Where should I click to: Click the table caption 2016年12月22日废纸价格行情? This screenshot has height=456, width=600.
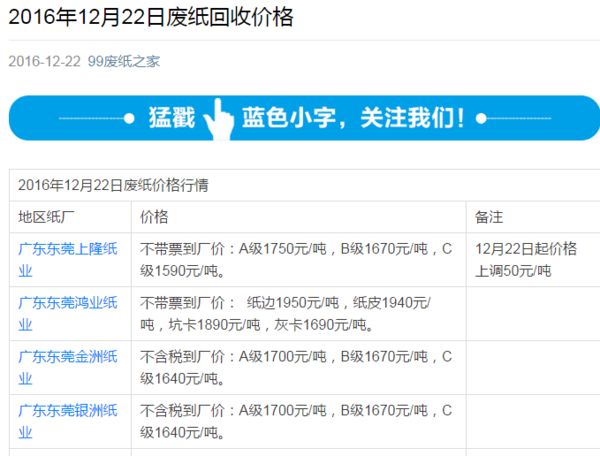pos(113,185)
